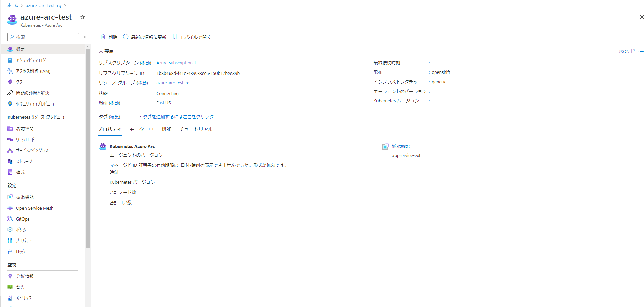Open the azure-arc-test-rg resource group link

pyautogui.click(x=173, y=83)
